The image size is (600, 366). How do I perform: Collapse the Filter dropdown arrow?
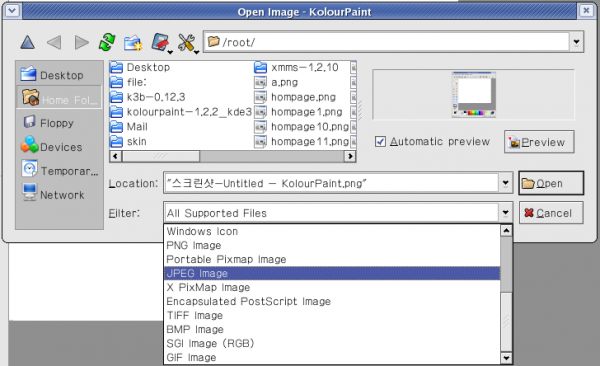pos(505,213)
